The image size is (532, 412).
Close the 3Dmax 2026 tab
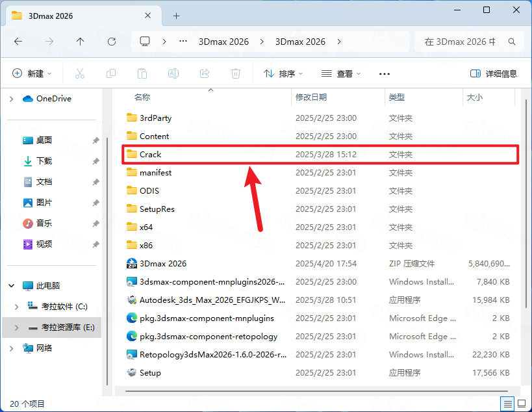(147, 16)
